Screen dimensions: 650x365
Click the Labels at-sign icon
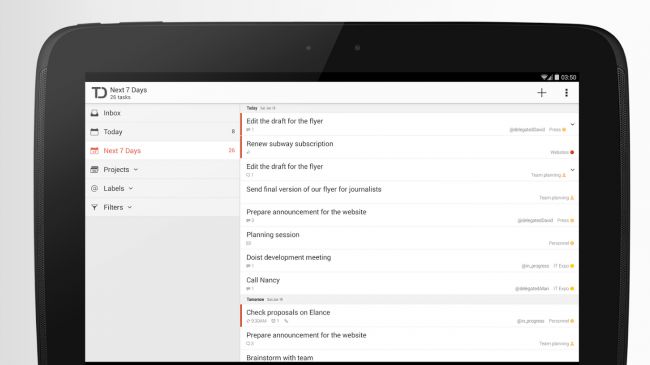95,188
